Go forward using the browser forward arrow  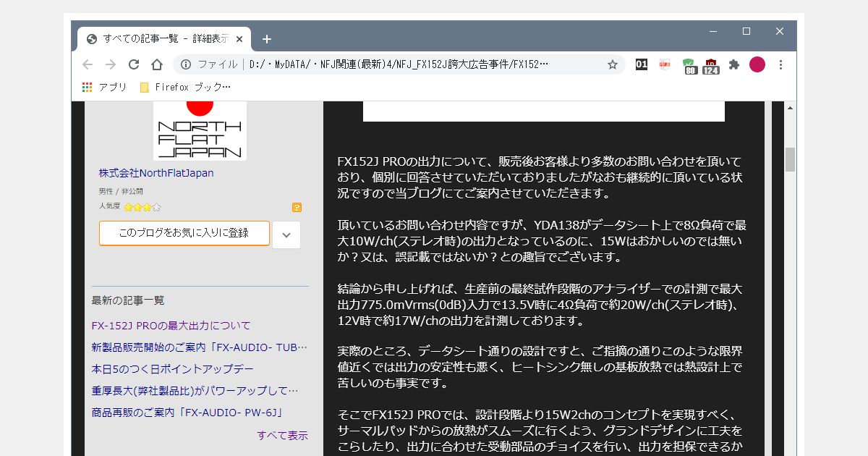pyautogui.click(x=111, y=64)
